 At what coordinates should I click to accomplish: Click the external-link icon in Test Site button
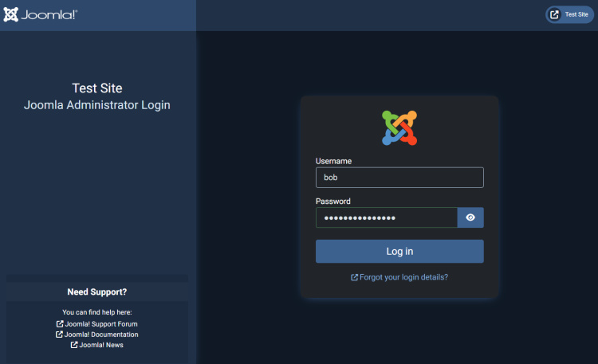point(555,14)
